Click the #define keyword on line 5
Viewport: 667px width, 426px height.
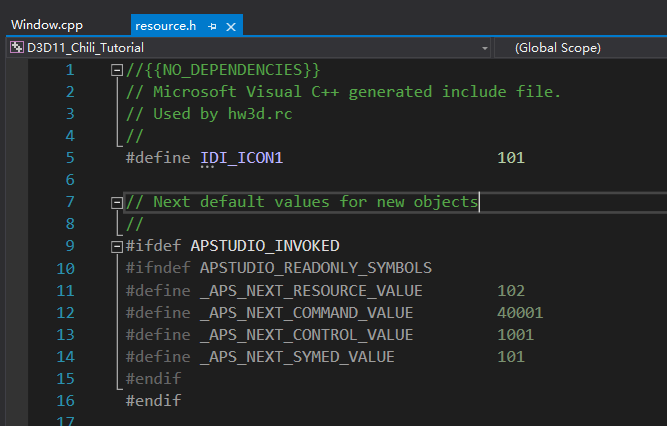[x=158, y=158]
